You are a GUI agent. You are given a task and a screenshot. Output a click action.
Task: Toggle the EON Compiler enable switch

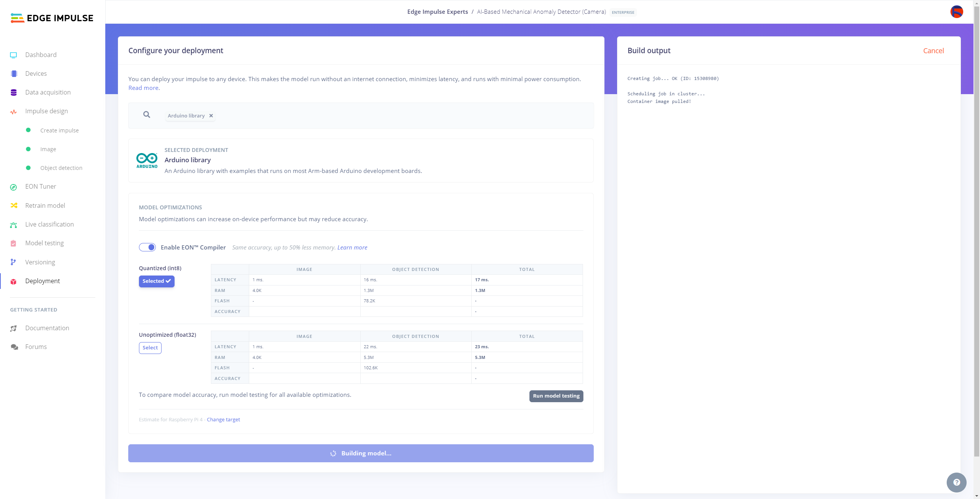[146, 247]
